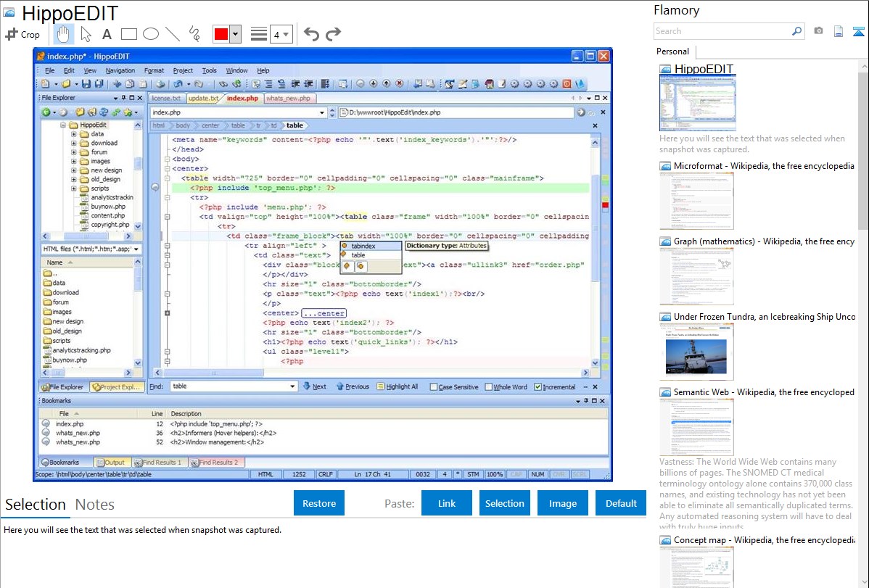Select the Crop tool
The height and width of the screenshot is (588, 869).
click(22, 34)
